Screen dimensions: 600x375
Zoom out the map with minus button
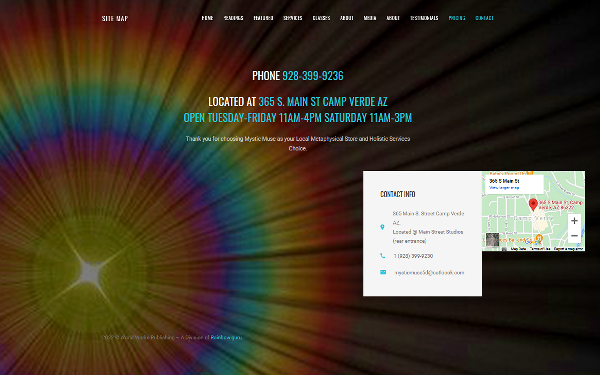tap(574, 236)
